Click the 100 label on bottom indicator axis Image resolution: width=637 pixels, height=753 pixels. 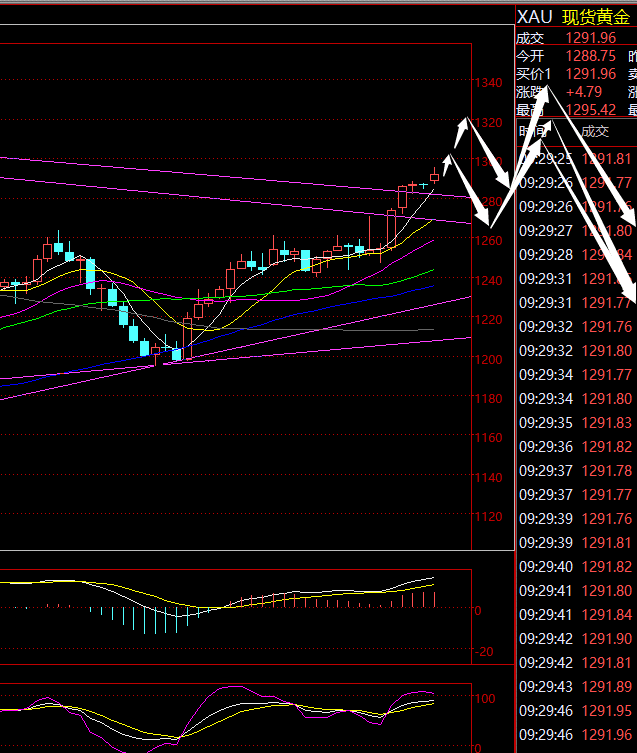point(485,699)
